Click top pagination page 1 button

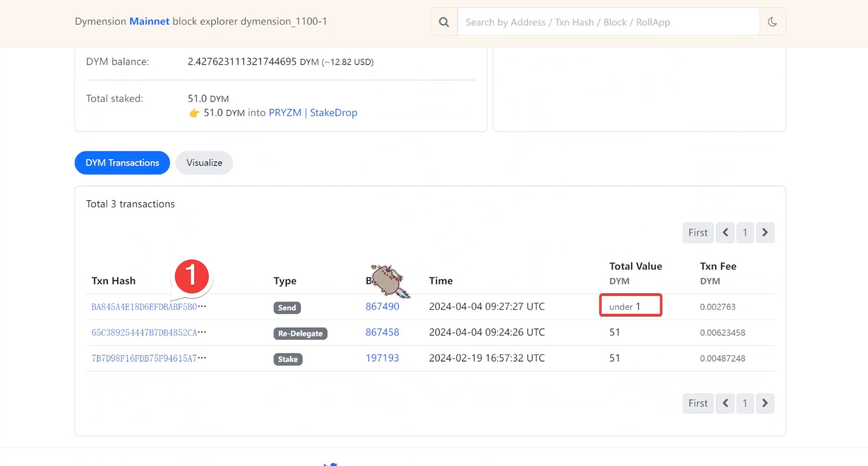(745, 232)
